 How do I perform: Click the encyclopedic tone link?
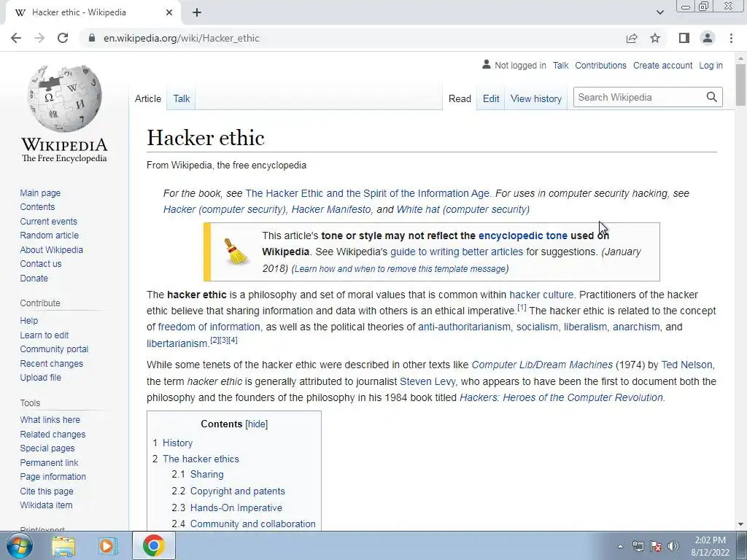tap(522, 236)
